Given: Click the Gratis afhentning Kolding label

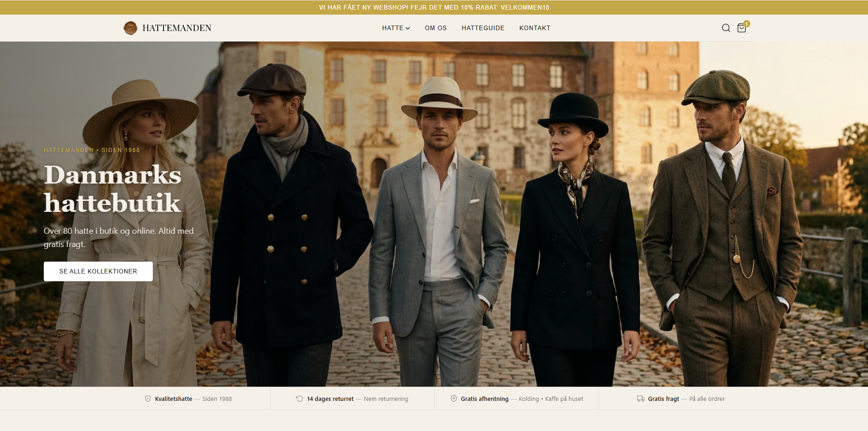Looking at the screenshot, I should pyautogui.click(x=484, y=399).
